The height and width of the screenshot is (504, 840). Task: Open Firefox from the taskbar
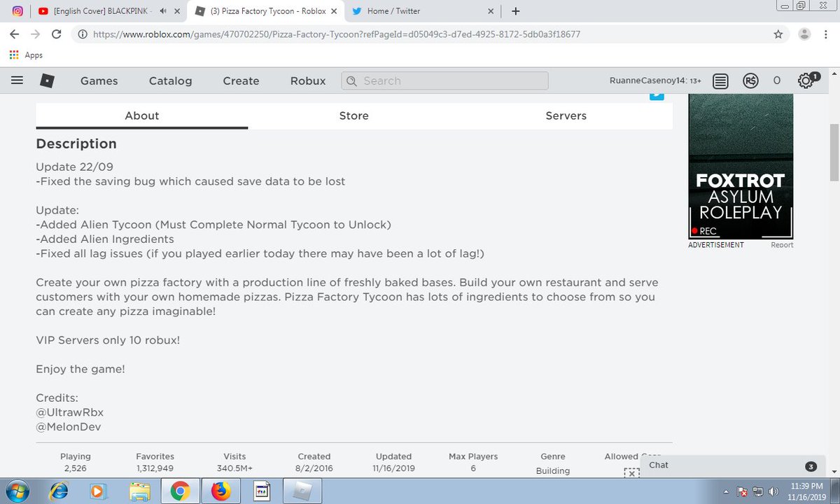[220, 491]
